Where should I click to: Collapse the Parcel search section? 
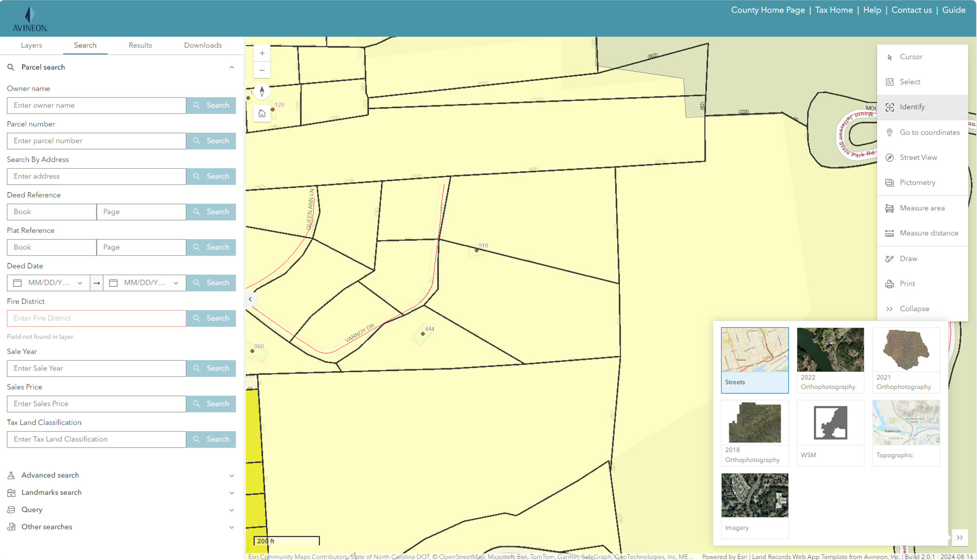(231, 67)
